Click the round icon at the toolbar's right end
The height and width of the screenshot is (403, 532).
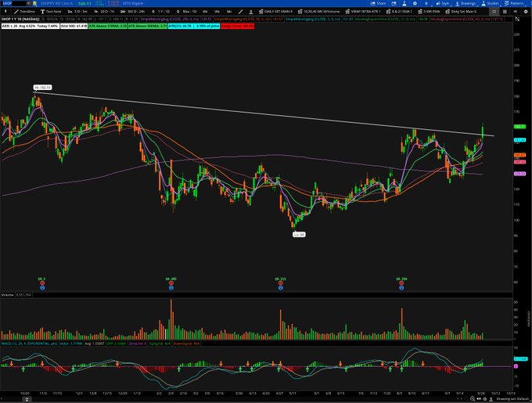click(527, 12)
